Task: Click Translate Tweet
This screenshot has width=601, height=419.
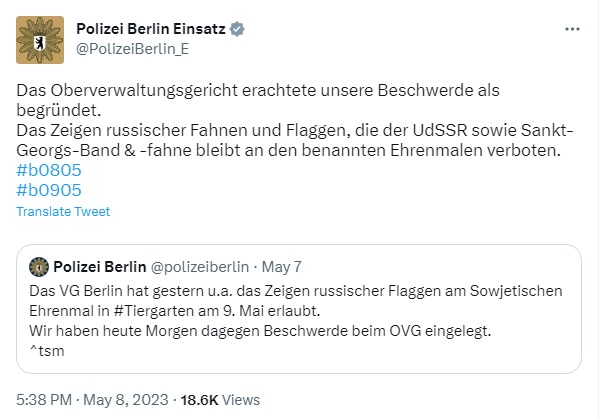Action: (x=63, y=211)
